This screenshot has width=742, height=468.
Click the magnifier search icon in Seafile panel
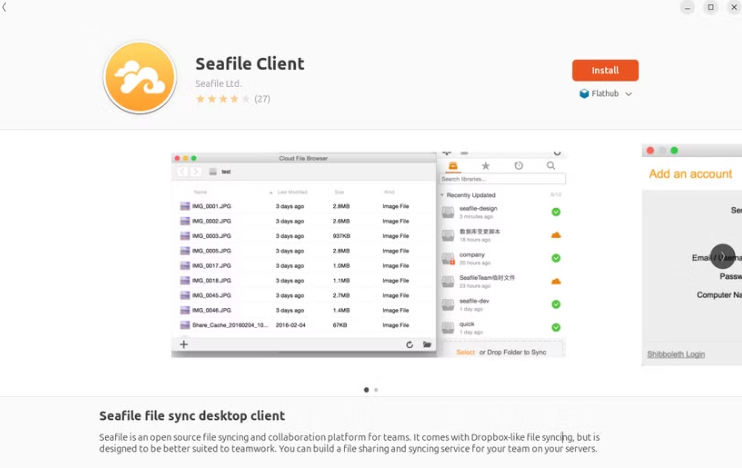(x=551, y=166)
